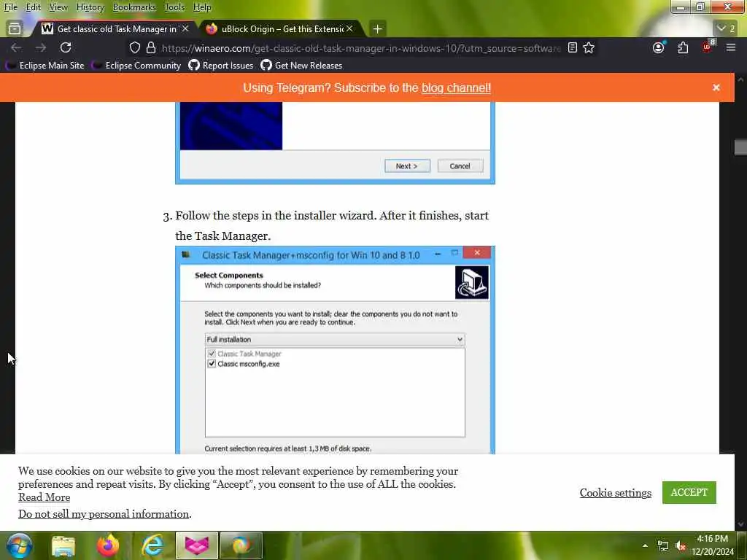This screenshot has width=747, height=560.
Task: Toggle reader view icon
Action: 573,47
